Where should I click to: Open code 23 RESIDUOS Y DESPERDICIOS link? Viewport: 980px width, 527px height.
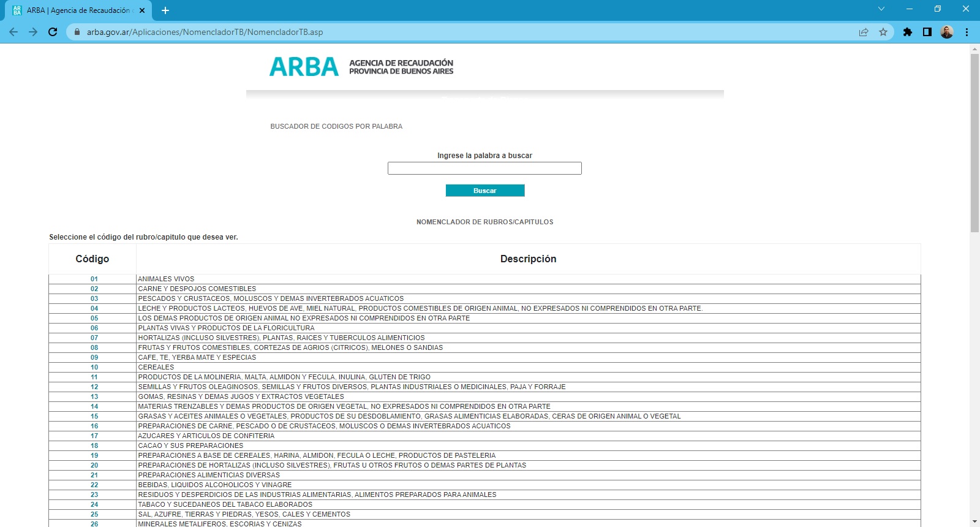(x=94, y=495)
